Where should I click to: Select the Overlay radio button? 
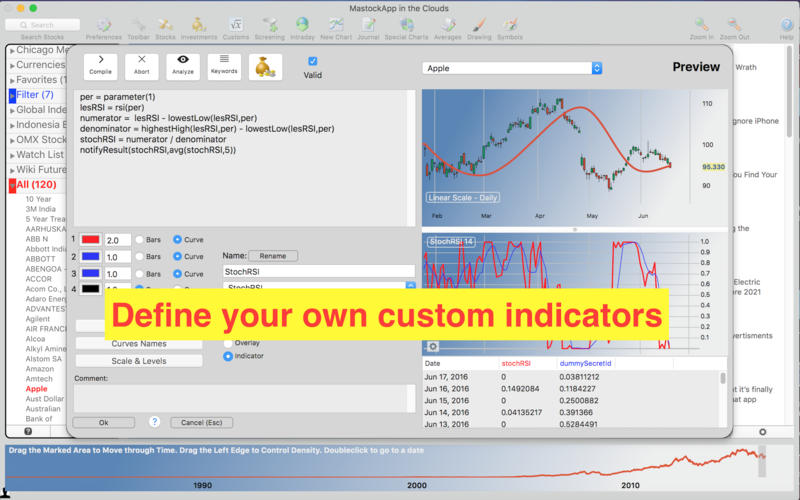(x=228, y=343)
